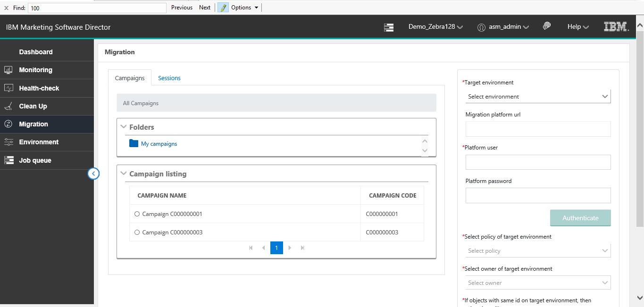Click the Environment sliders icon

pyautogui.click(x=8, y=142)
